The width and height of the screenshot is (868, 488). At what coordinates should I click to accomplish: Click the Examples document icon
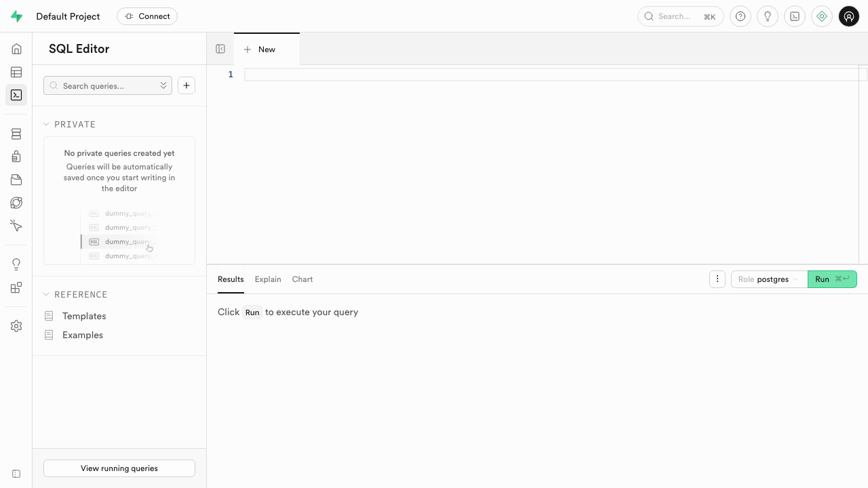[x=49, y=335]
